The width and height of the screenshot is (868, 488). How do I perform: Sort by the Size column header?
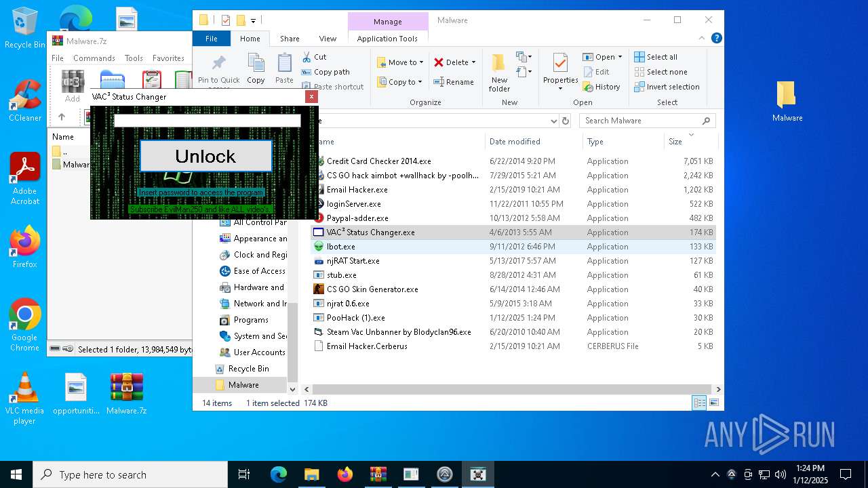(x=675, y=142)
